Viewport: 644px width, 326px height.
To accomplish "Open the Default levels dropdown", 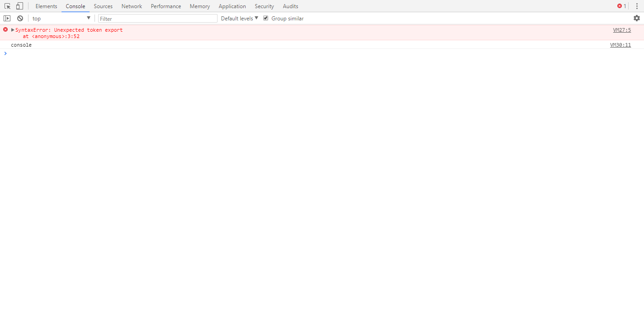I will coord(240,18).
